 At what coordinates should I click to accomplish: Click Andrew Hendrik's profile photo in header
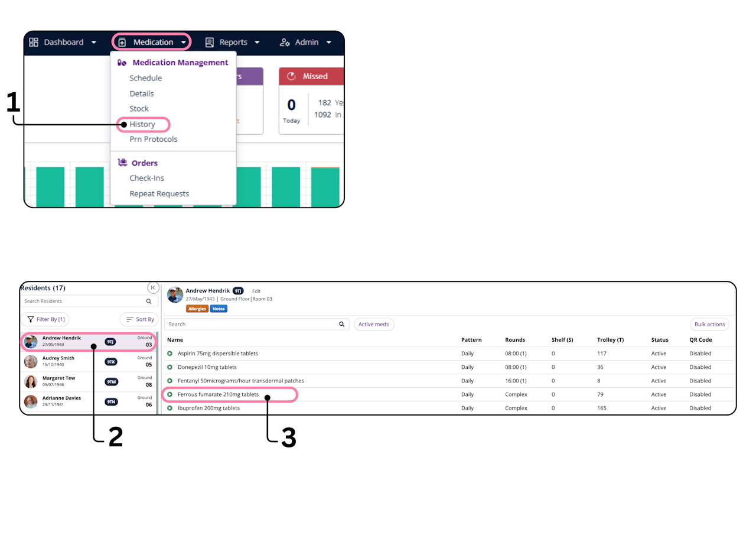[x=175, y=295]
